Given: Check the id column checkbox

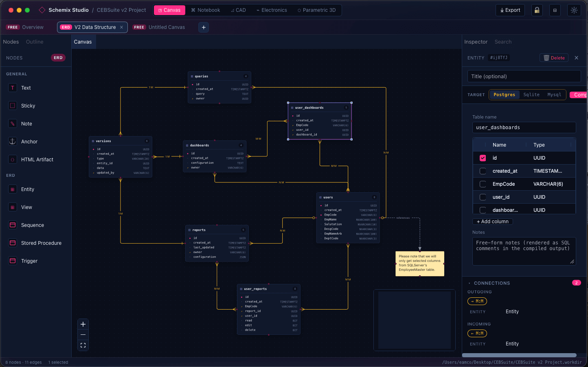Looking at the screenshot, I should point(483,158).
